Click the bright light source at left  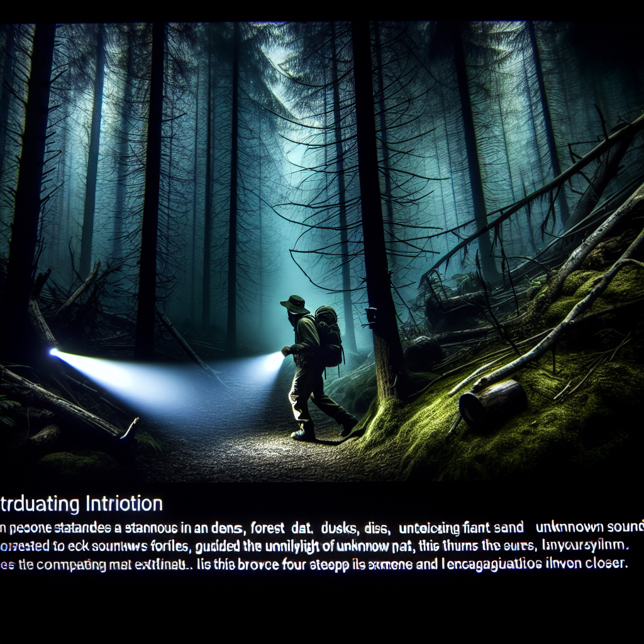coord(55,352)
